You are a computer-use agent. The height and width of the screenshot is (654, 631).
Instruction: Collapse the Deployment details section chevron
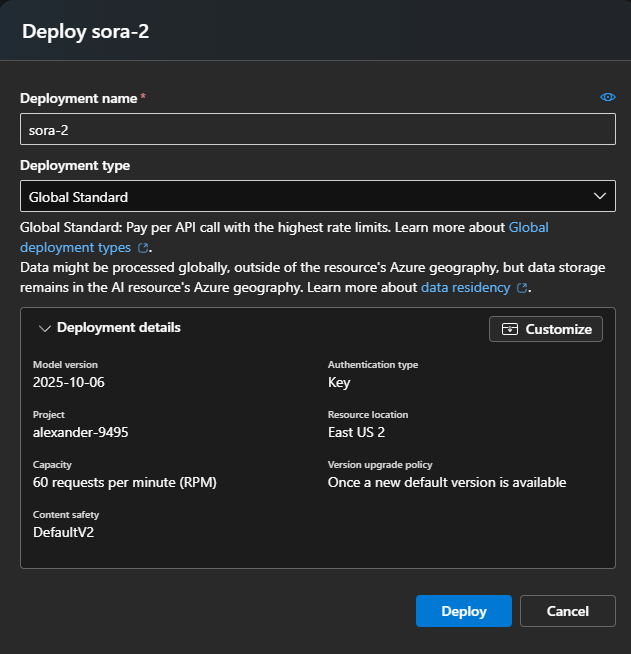pos(45,329)
